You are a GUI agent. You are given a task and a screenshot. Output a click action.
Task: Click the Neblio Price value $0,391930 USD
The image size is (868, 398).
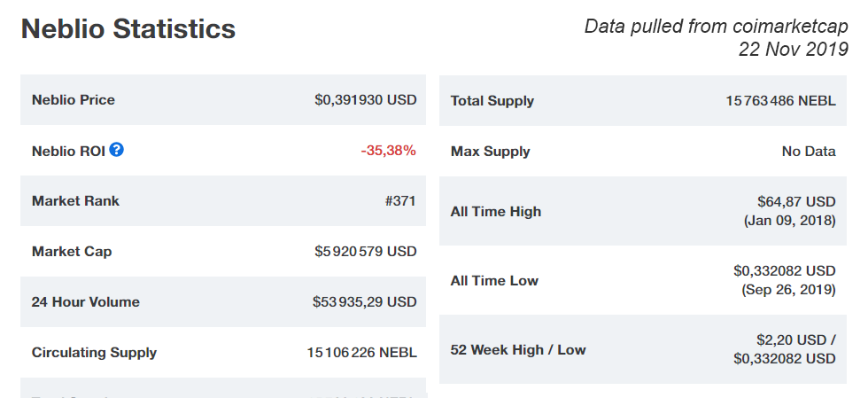coord(365,100)
